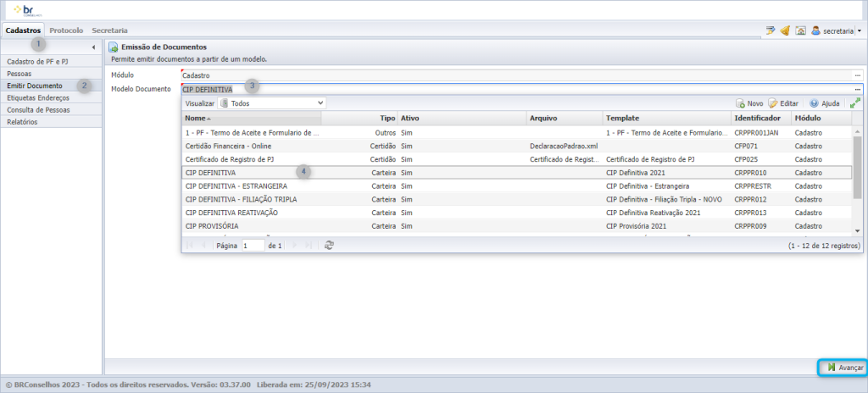
Task: Refresh the document model grid
Action: click(x=329, y=246)
